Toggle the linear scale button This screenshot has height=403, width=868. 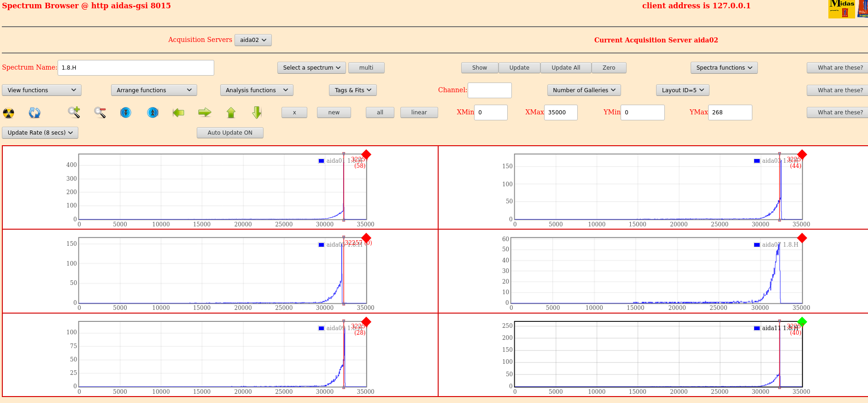tap(419, 113)
